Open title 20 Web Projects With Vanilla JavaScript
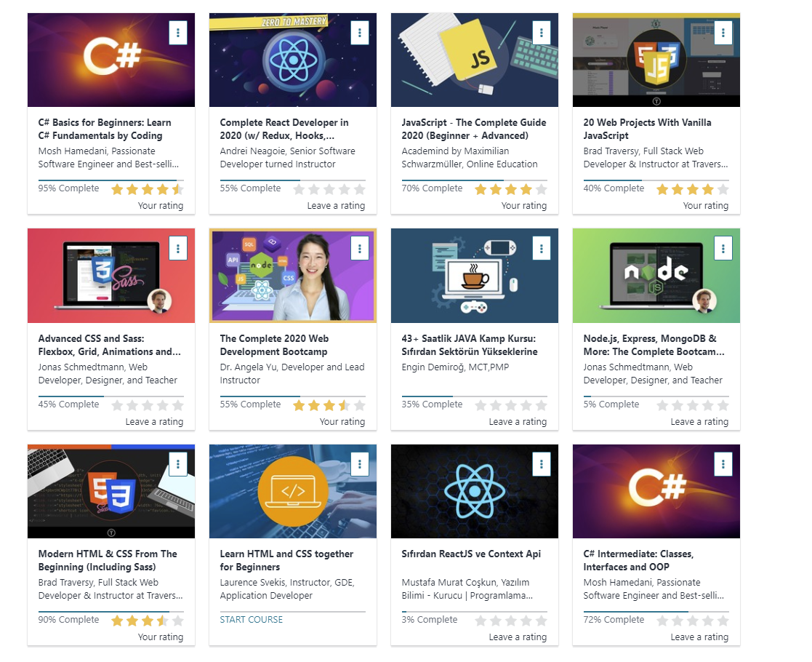Screen dimensions: 812x662 tap(647, 129)
